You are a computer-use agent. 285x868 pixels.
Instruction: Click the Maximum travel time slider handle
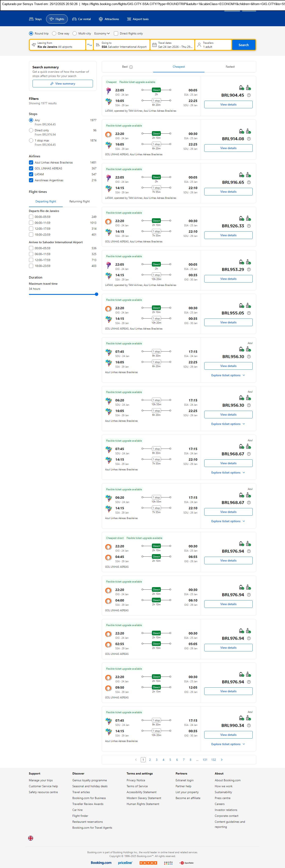[x=97, y=294]
